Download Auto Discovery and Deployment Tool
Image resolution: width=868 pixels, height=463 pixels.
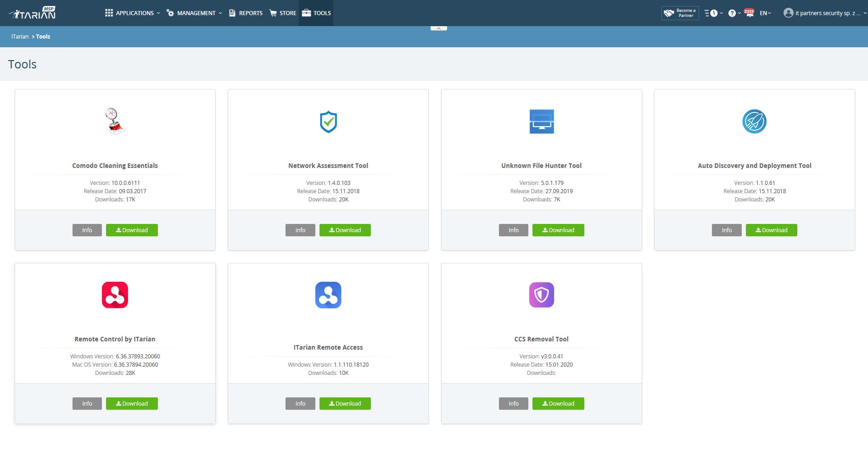pos(772,230)
